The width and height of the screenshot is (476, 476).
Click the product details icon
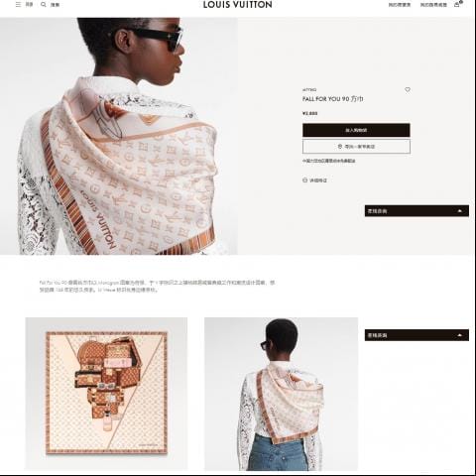[304, 180]
